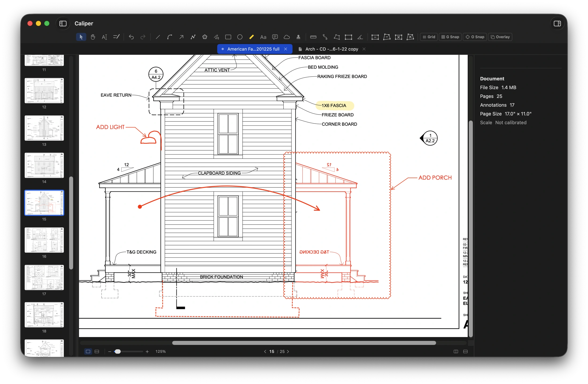Select the polygon area measurement tool
This screenshot has width=588, height=384.
(x=337, y=37)
